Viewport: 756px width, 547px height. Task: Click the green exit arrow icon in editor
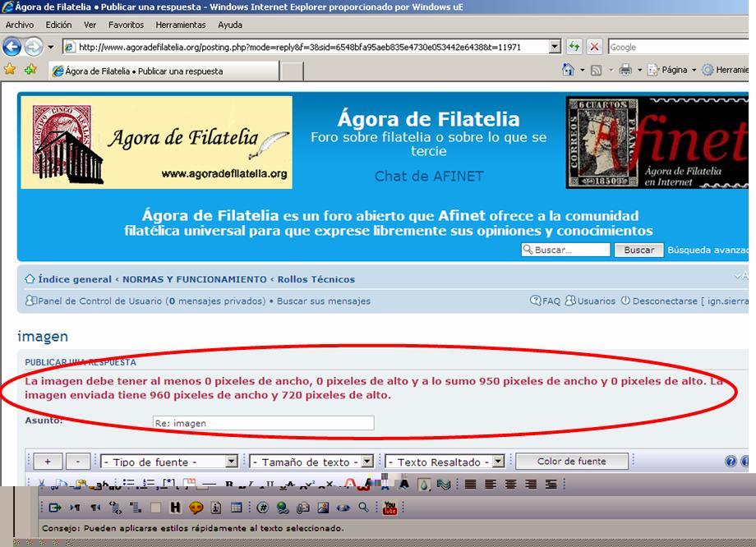point(55,508)
